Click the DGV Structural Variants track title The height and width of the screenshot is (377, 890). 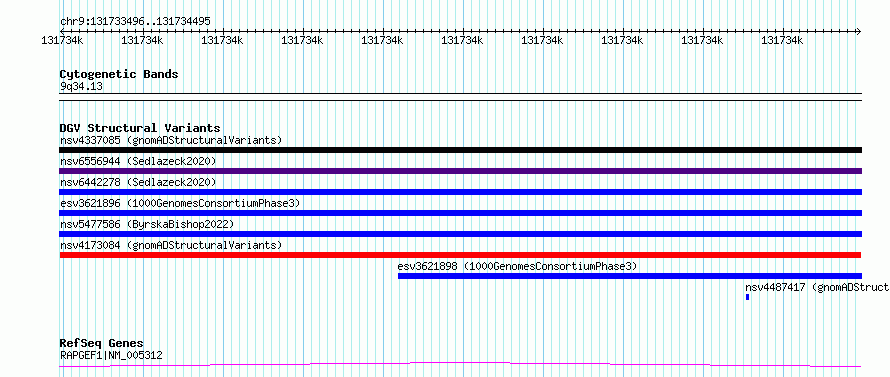click(140, 128)
